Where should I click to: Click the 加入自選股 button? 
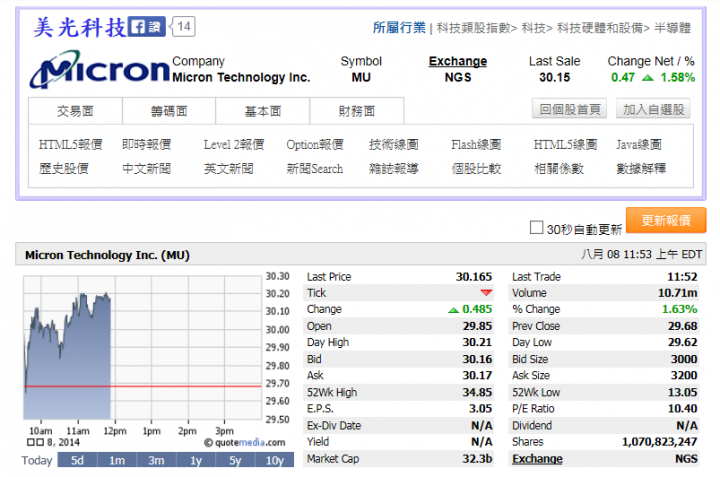click(x=653, y=109)
